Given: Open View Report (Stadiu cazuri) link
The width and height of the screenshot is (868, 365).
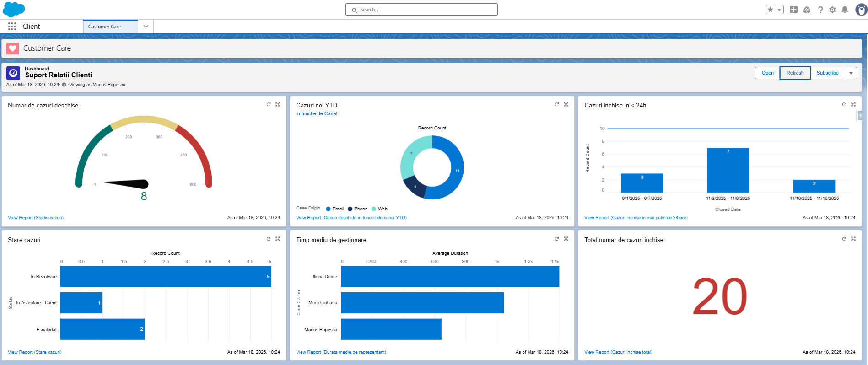Looking at the screenshot, I should pyautogui.click(x=36, y=218).
